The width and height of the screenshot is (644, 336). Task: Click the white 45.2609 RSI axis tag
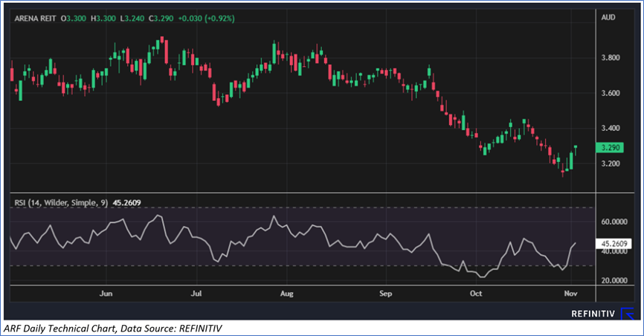pos(614,244)
